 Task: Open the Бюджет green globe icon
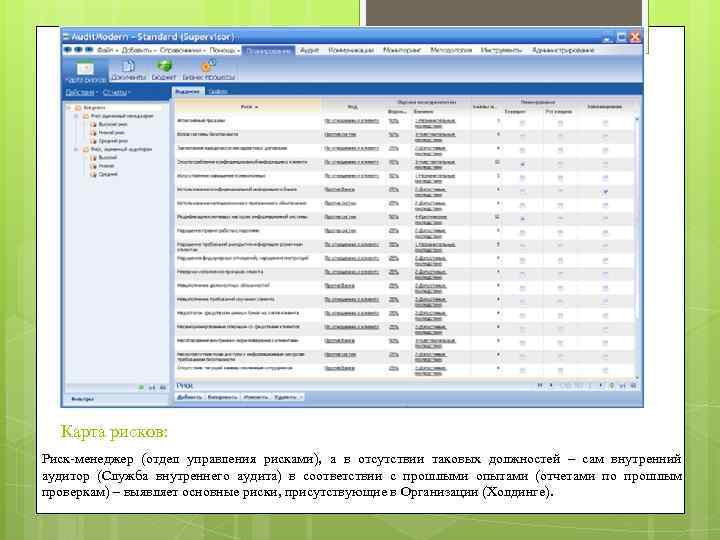pyautogui.click(x=164, y=66)
